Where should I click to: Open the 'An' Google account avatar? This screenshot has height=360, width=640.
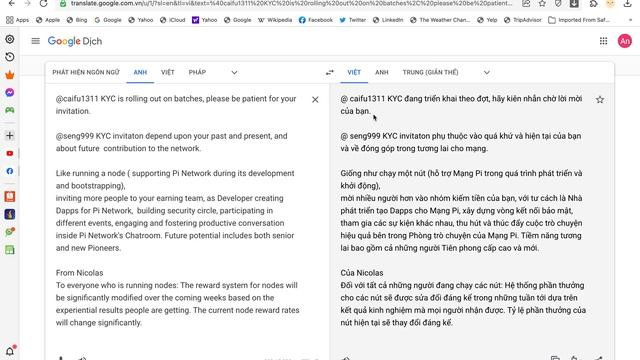click(624, 41)
